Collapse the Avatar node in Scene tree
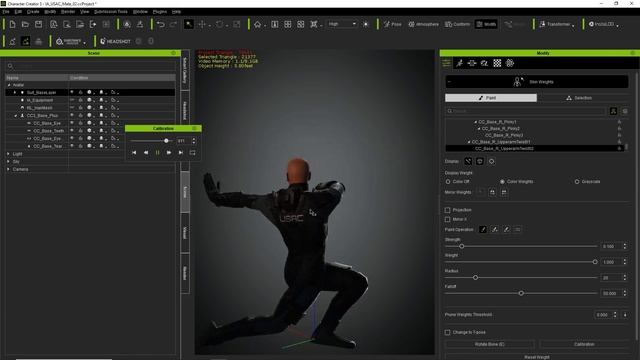Image resolution: width=640 pixels, height=360 pixels. [9, 85]
